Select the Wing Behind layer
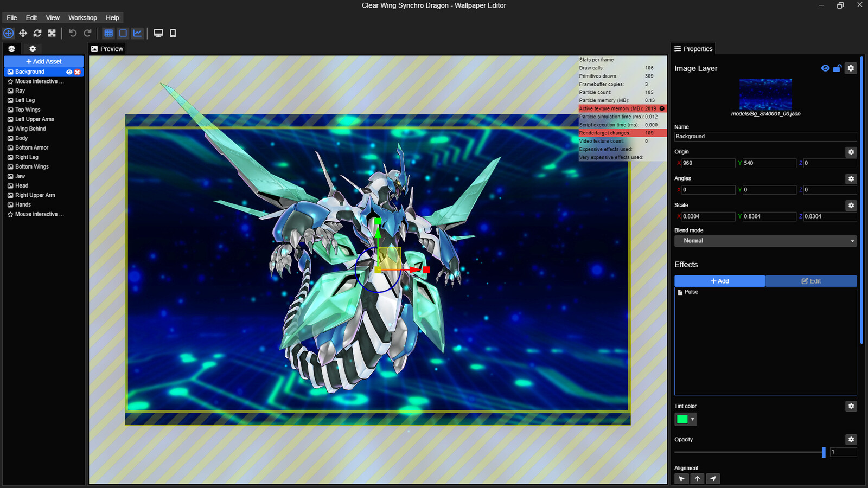This screenshot has height=488, width=868. [x=43, y=129]
